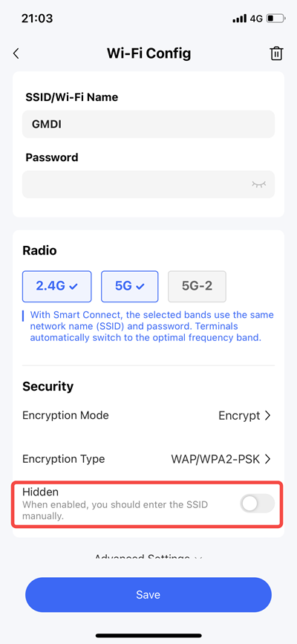Select WAP/WPA2-PSK encryption value

pyautogui.click(x=215, y=459)
